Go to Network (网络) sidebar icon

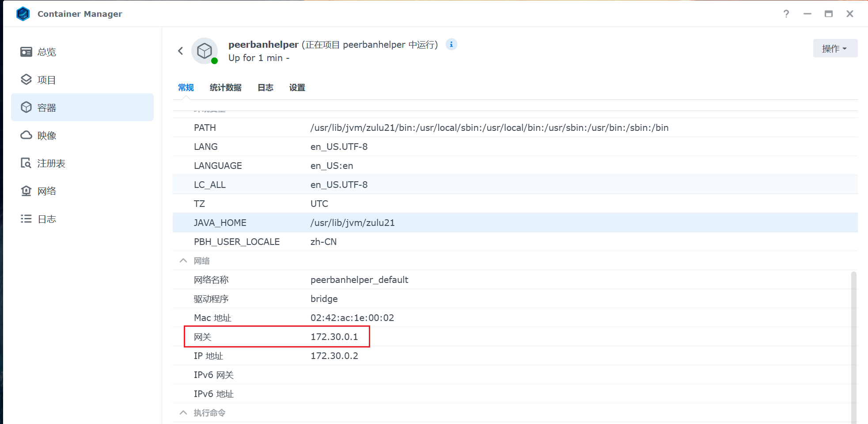[x=26, y=191]
